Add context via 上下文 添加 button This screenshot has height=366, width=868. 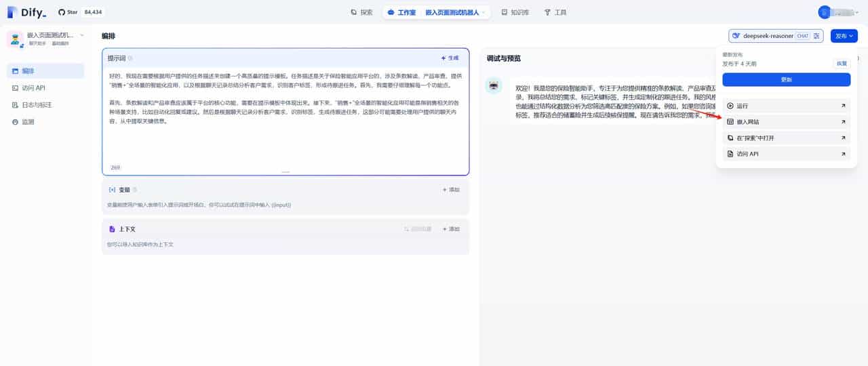point(451,229)
